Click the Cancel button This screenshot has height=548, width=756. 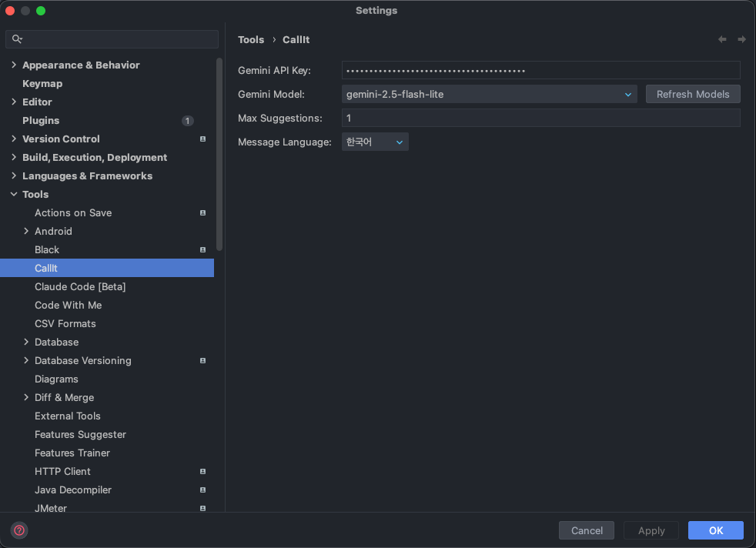(x=586, y=530)
